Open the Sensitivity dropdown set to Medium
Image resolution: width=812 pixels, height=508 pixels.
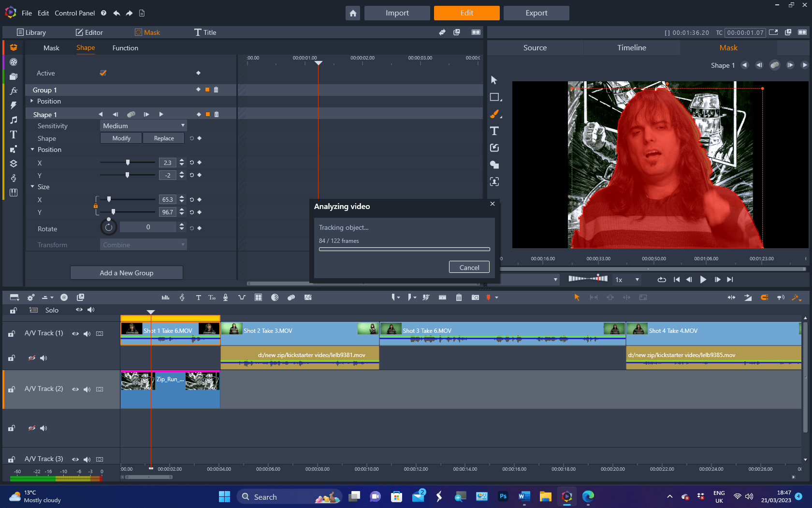pos(143,125)
